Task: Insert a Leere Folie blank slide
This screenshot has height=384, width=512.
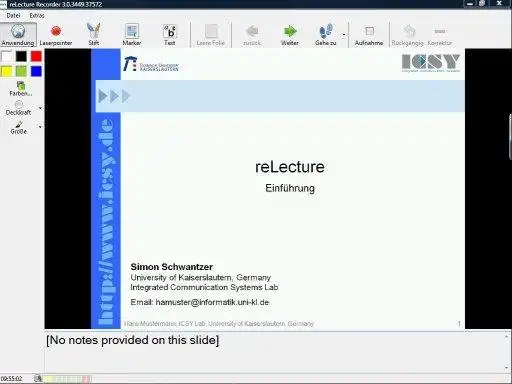Action: pyautogui.click(x=211, y=34)
